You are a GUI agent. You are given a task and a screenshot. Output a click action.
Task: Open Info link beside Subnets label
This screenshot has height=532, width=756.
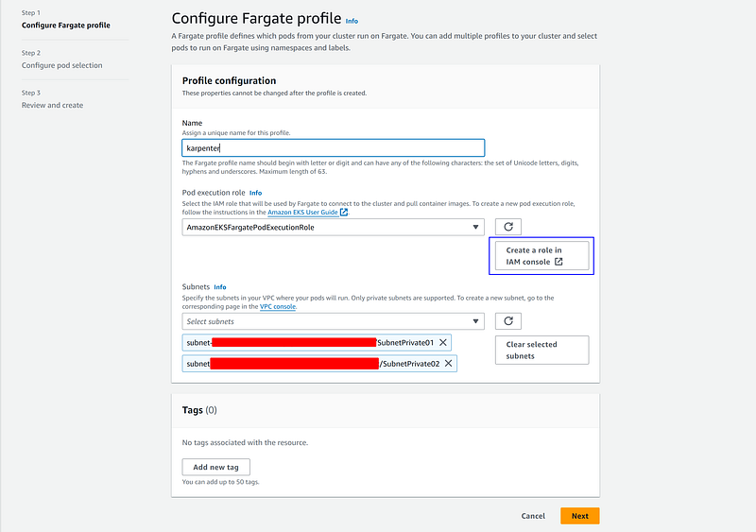click(x=220, y=287)
